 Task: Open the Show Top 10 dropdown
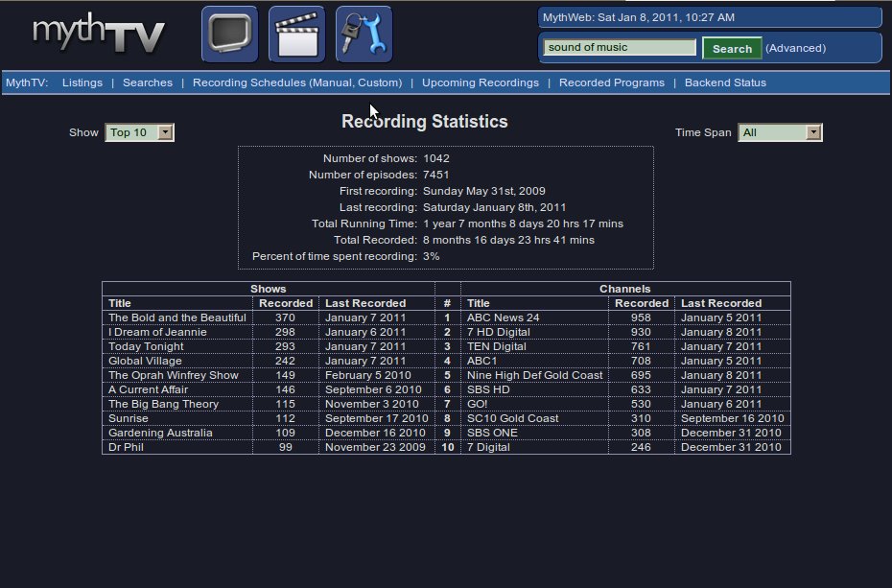click(139, 132)
